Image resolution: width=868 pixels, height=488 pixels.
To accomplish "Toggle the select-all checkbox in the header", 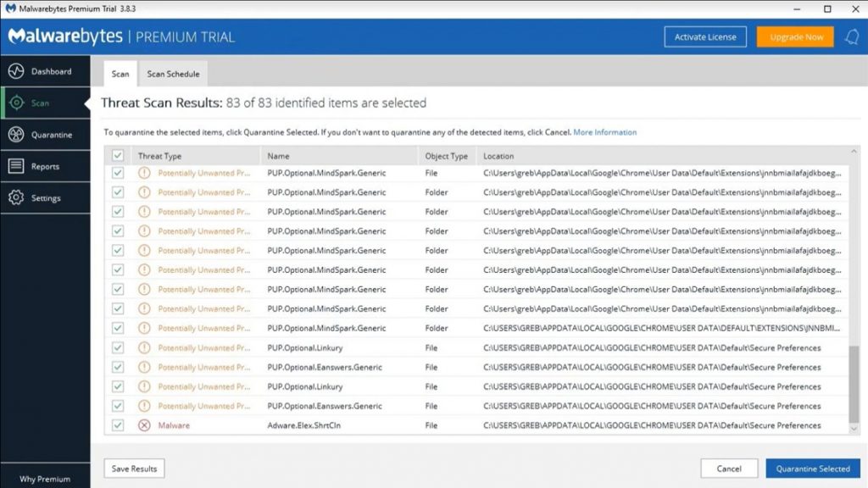I will 118,156.
